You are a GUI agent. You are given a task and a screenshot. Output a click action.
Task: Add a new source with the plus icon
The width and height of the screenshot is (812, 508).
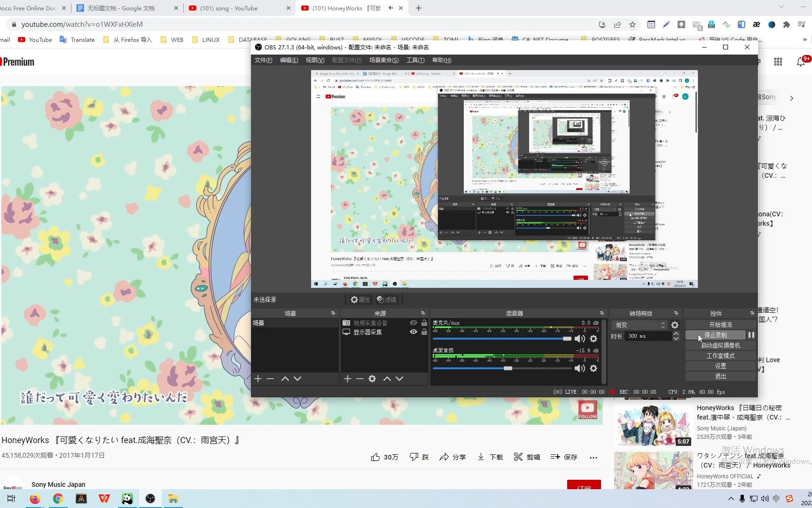tap(348, 379)
